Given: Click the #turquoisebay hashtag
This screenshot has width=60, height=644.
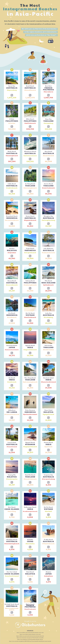Looking at the screenshot, I should pos(48,479).
